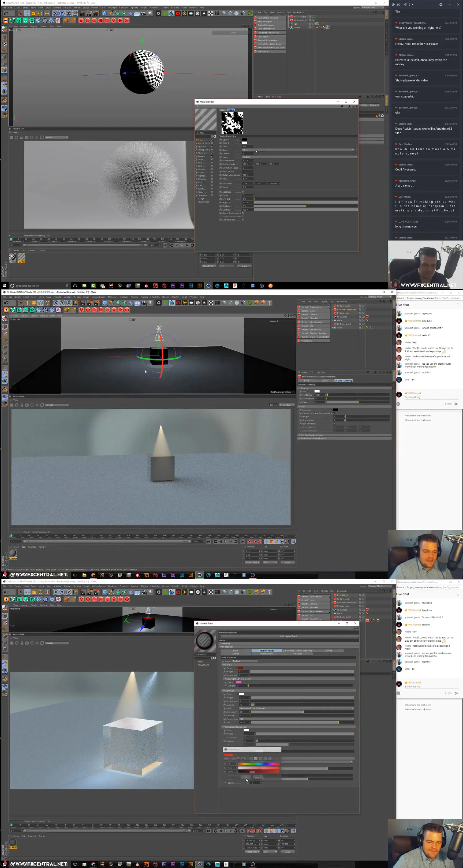
Task: Enable the Transparency channel checkbox
Action: [x=212, y=149]
